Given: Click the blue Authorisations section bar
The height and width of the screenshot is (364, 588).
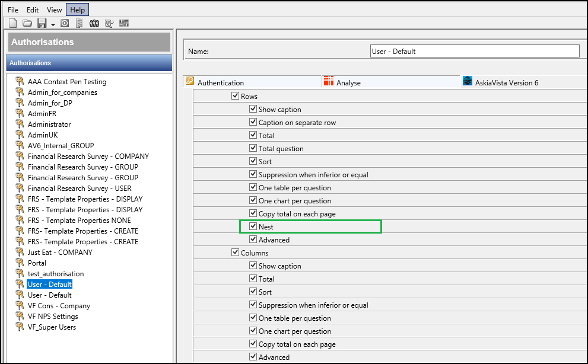Looking at the screenshot, I should (x=89, y=63).
